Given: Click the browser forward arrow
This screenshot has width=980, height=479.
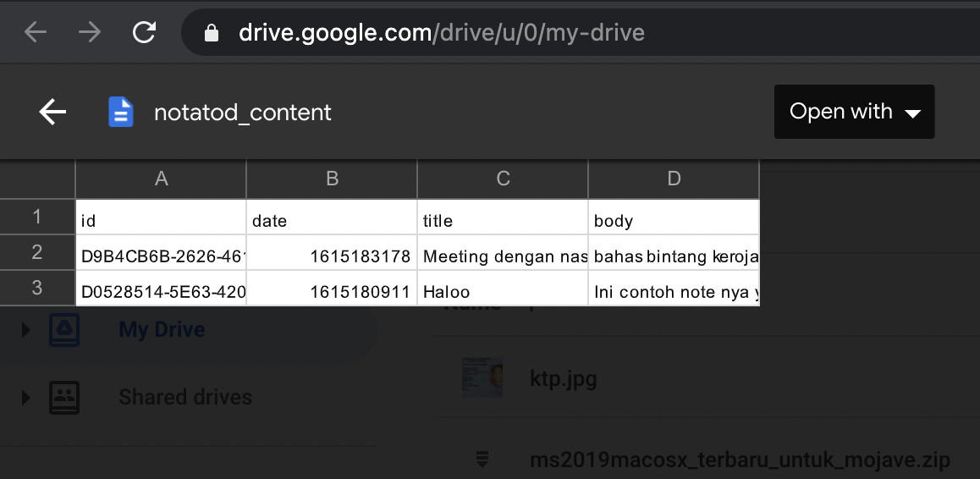Looking at the screenshot, I should click(x=89, y=32).
